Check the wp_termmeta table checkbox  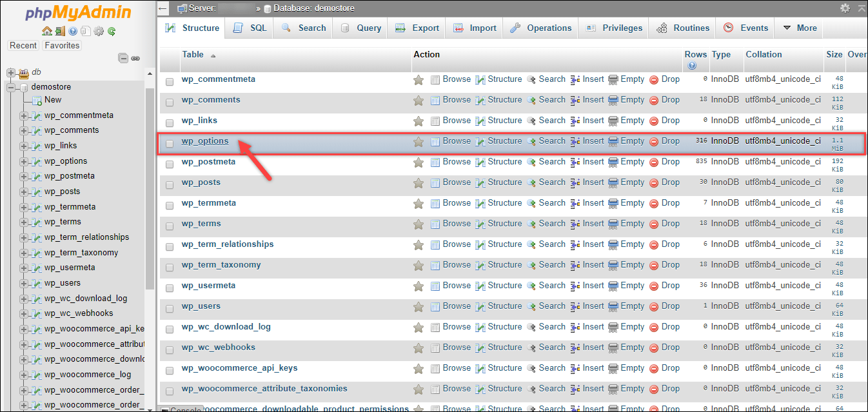click(170, 206)
